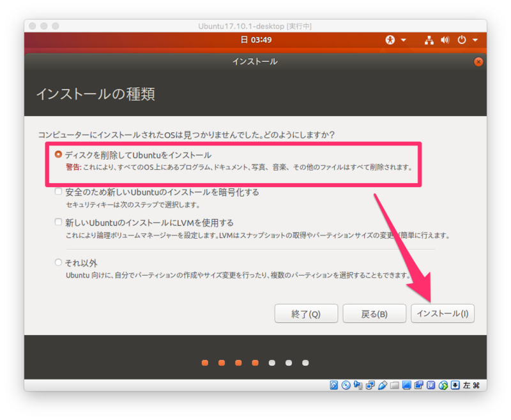This screenshot has width=511, height=420.
Task: Click the volume speaker icon in top bar
Action: point(445,40)
